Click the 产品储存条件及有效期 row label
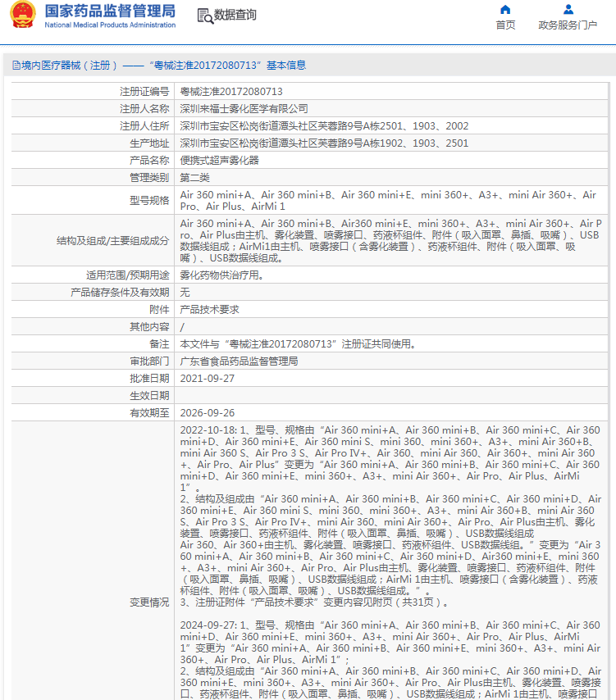This screenshot has width=616, height=700. (120, 293)
